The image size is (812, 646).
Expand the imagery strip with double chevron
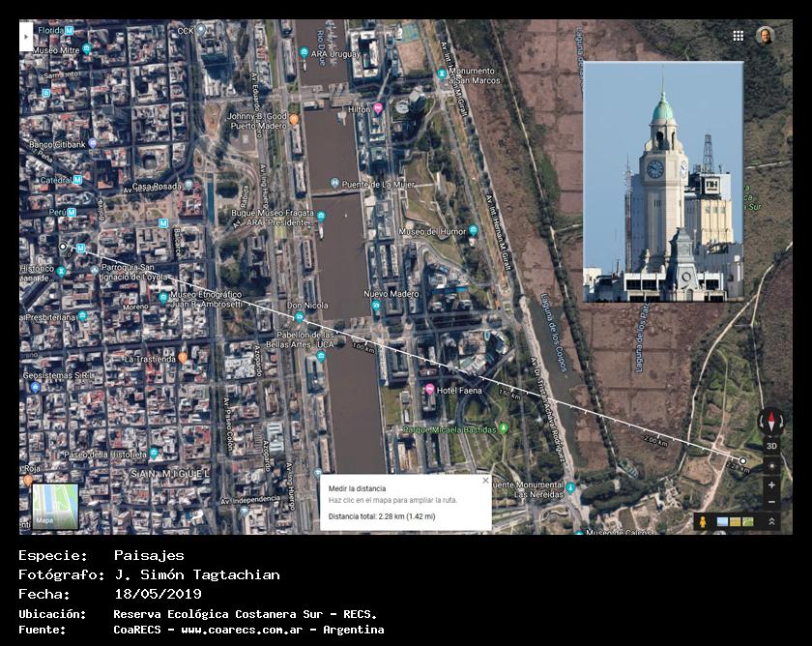point(771,522)
